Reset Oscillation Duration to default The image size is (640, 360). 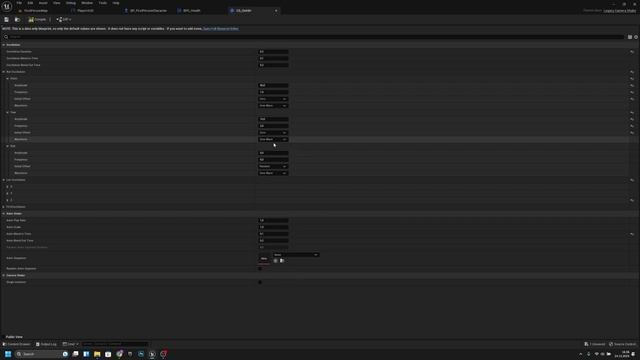point(632,52)
